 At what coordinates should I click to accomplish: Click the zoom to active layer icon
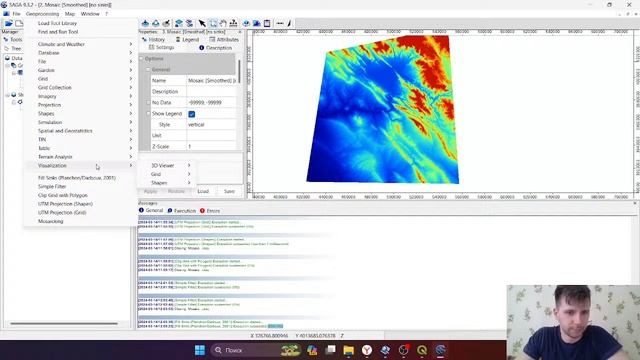click(x=156, y=23)
